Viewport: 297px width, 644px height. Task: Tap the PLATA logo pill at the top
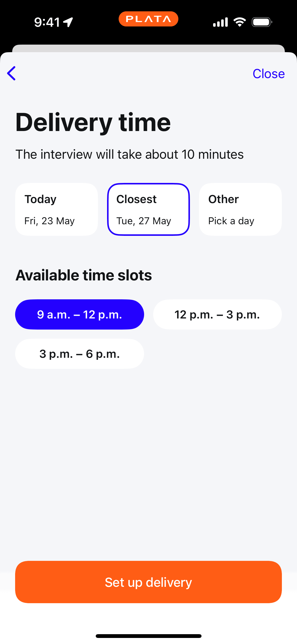[148, 18]
